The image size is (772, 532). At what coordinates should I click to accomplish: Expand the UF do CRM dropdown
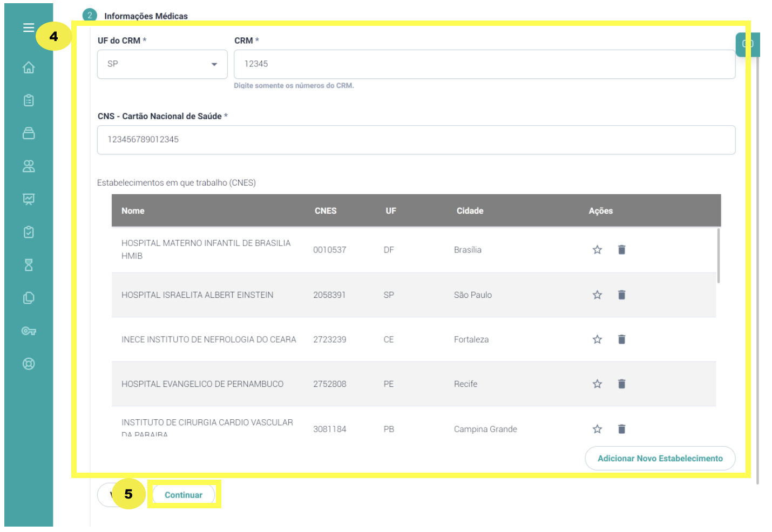pyautogui.click(x=162, y=64)
